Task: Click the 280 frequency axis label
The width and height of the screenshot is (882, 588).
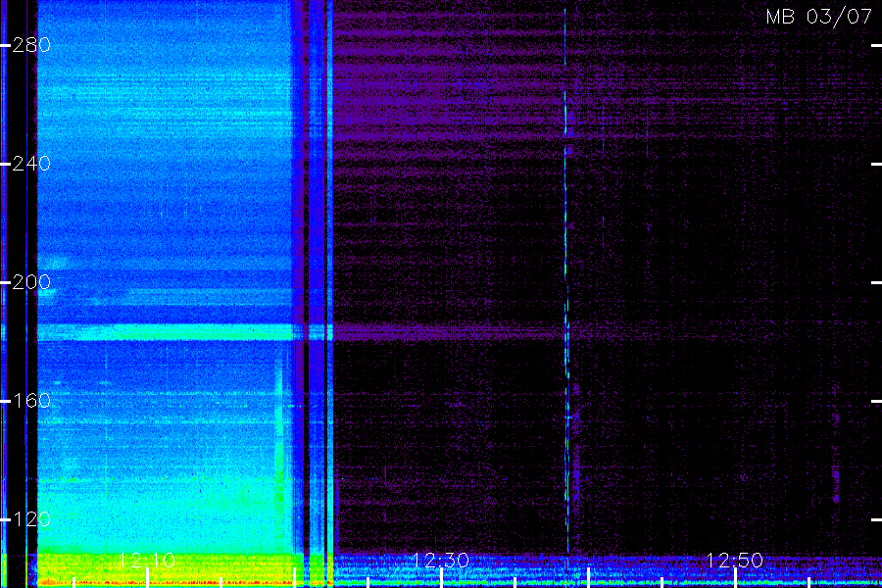Action: pyautogui.click(x=31, y=45)
